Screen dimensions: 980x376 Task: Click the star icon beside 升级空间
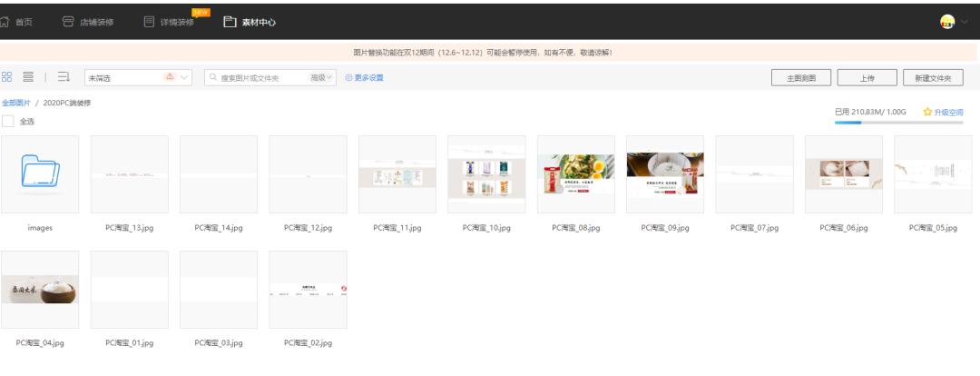[927, 112]
